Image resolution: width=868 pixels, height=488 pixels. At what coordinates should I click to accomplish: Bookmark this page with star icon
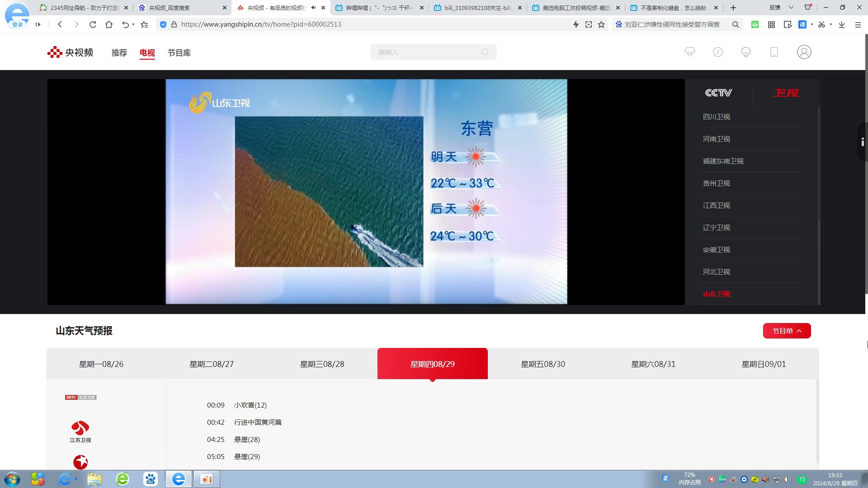pos(601,24)
